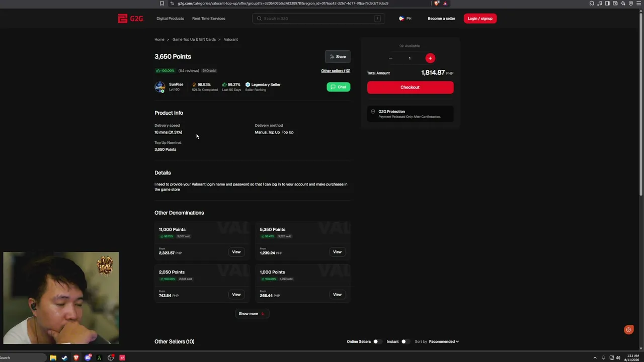Screen dimensions: 644x362
Task: Click the Login / signup button
Action: 480,19
